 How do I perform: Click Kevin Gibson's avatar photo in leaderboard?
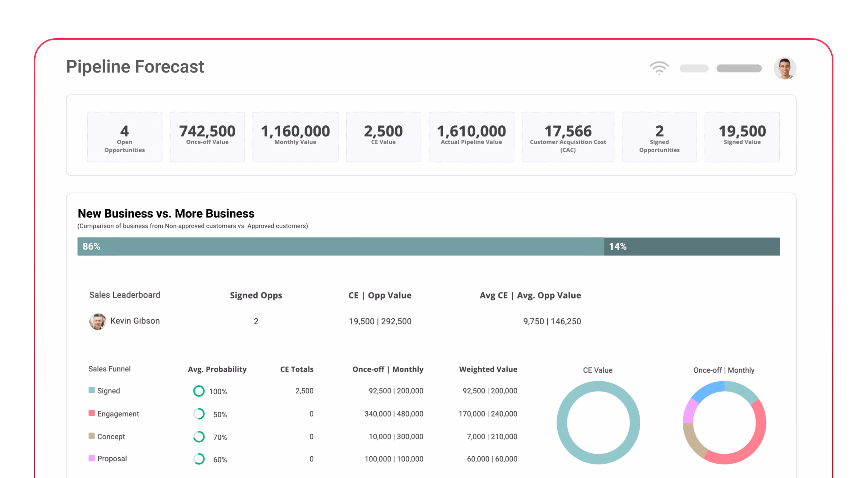coord(98,321)
